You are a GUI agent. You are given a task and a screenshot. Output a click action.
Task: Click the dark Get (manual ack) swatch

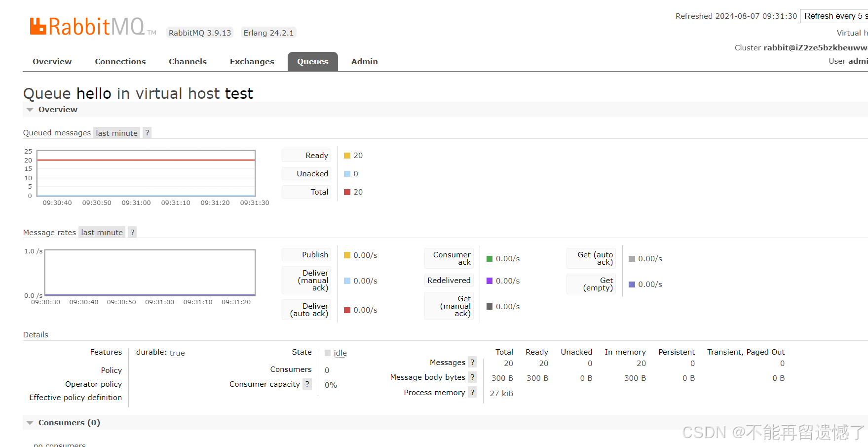pos(490,307)
